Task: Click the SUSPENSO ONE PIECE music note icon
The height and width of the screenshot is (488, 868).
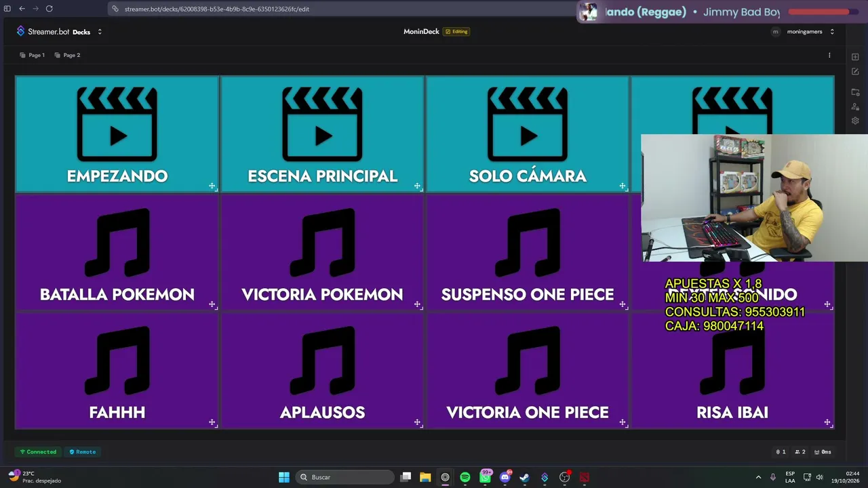Action: coord(528,243)
